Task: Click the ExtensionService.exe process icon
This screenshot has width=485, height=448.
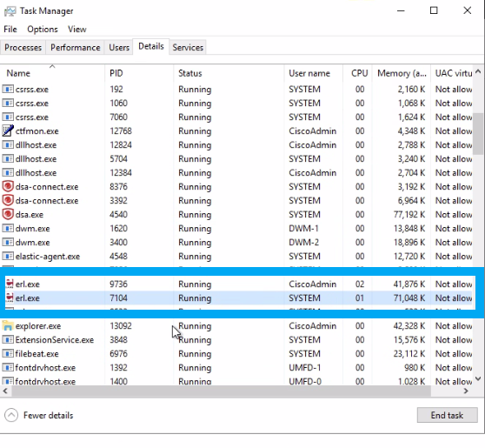Action: (x=8, y=340)
